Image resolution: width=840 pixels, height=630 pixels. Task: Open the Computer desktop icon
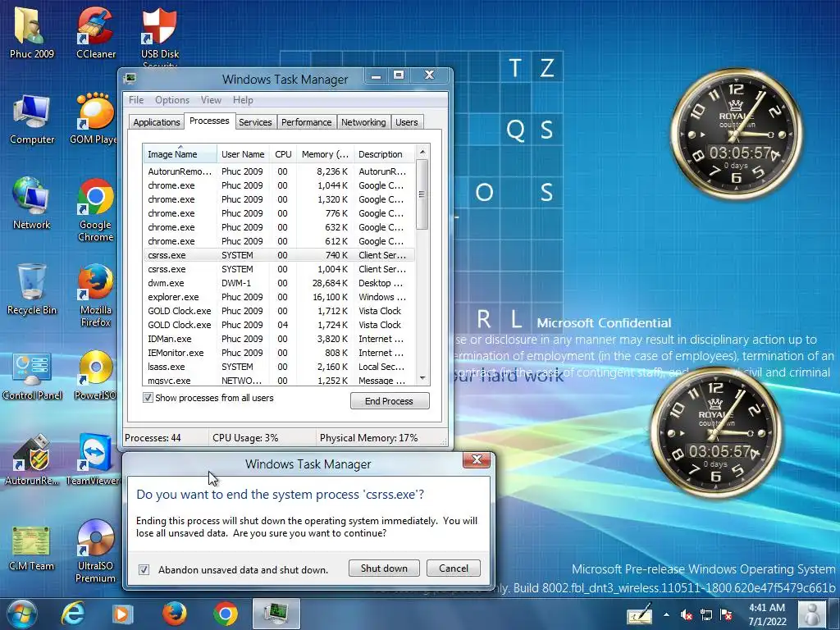(x=32, y=119)
